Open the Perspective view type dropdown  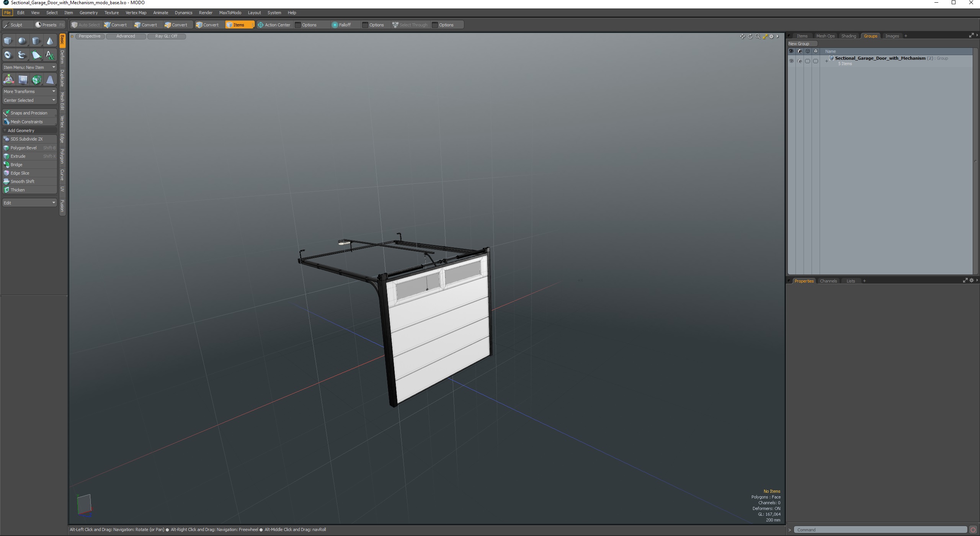click(90, 36)
